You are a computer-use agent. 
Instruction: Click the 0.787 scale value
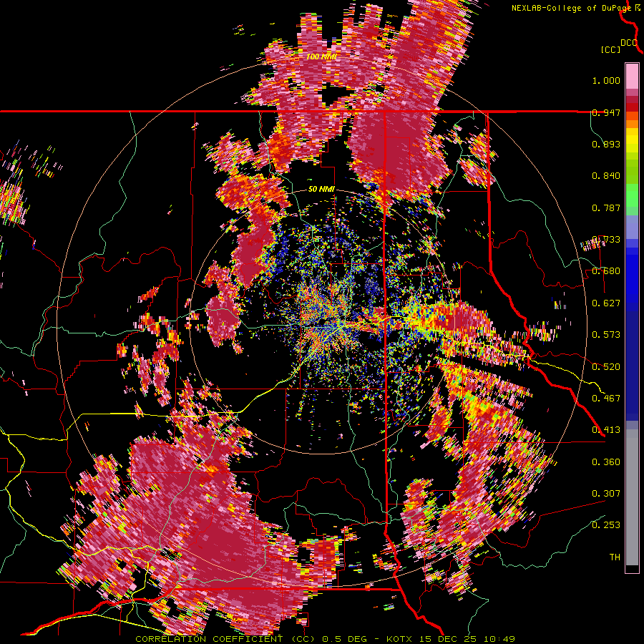tap(606, 208)
